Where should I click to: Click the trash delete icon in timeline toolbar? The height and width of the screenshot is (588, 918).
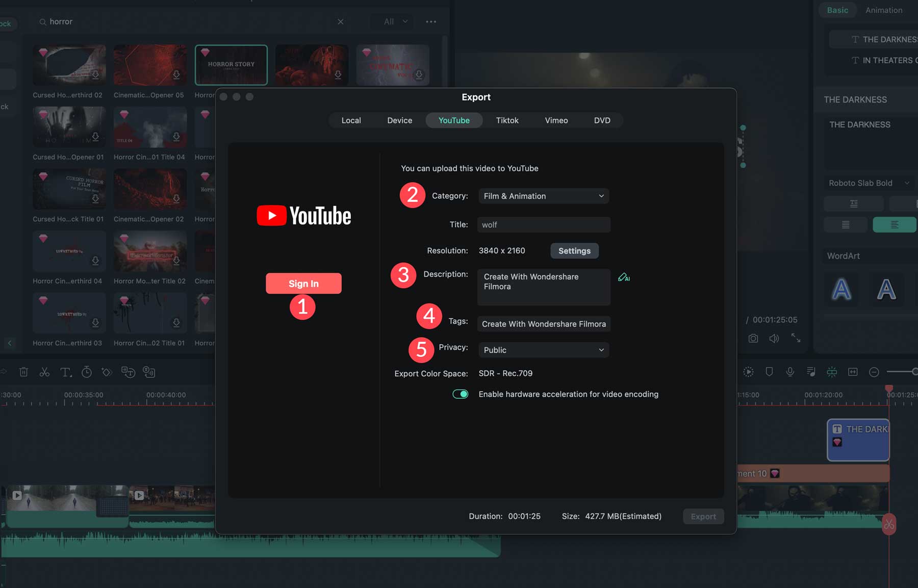(x=23, y=372)
